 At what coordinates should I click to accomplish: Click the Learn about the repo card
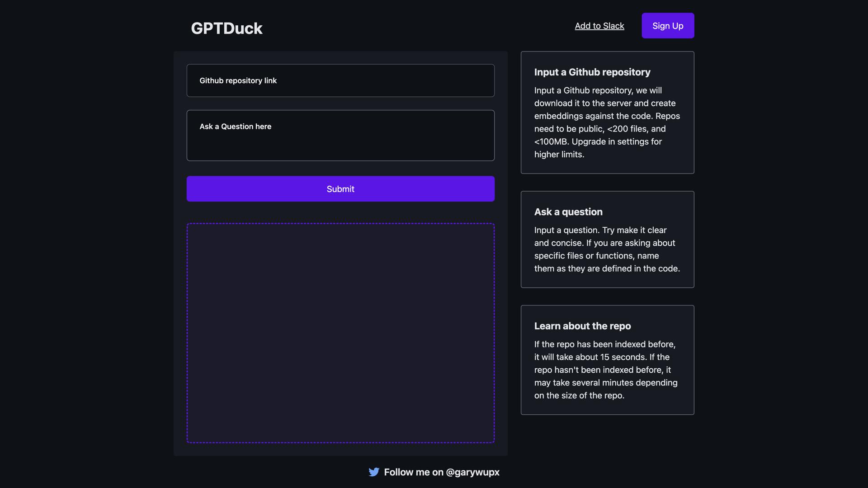click(x=607, y=360)
